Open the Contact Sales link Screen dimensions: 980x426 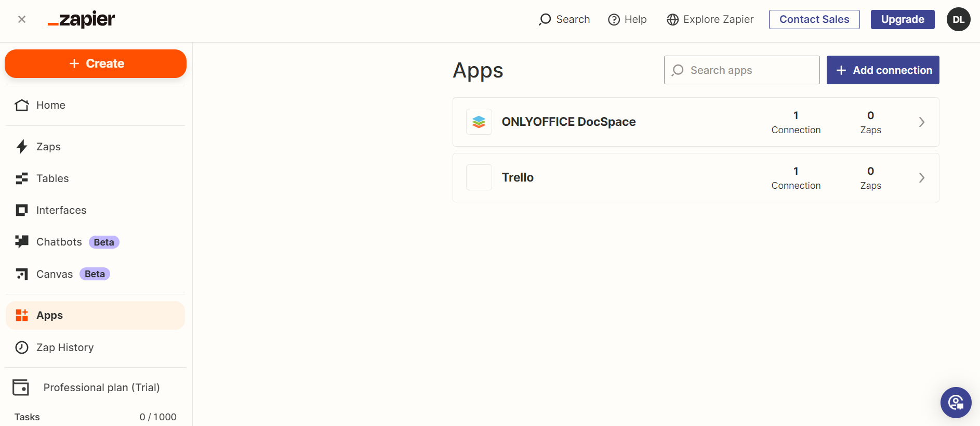pos(814,20)
